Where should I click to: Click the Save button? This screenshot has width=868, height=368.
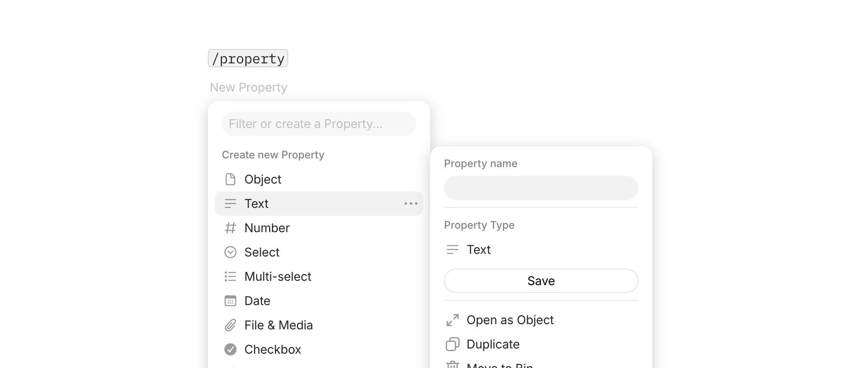click(541, 281)
